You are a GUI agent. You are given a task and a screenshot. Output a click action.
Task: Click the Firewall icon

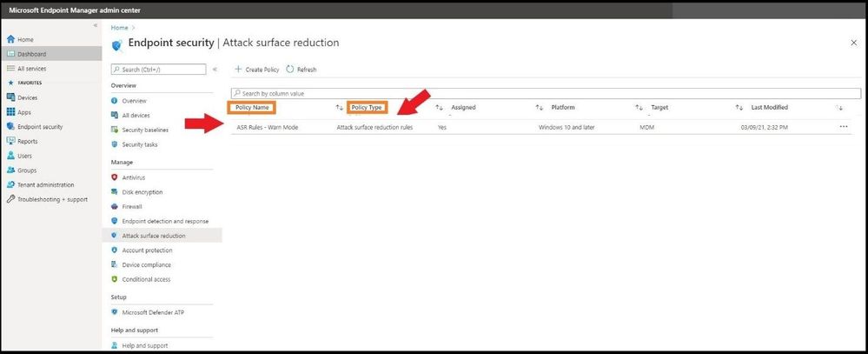click(x=115, y=206)
